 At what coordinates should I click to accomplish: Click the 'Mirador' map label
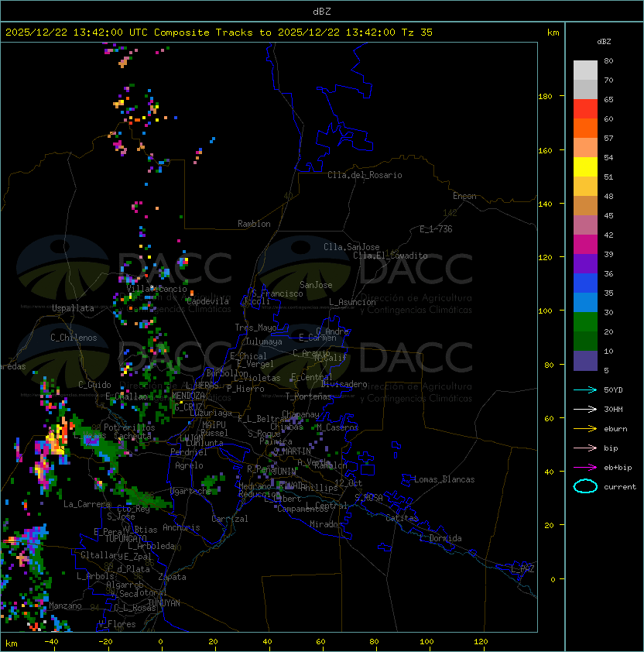(326, 524)
